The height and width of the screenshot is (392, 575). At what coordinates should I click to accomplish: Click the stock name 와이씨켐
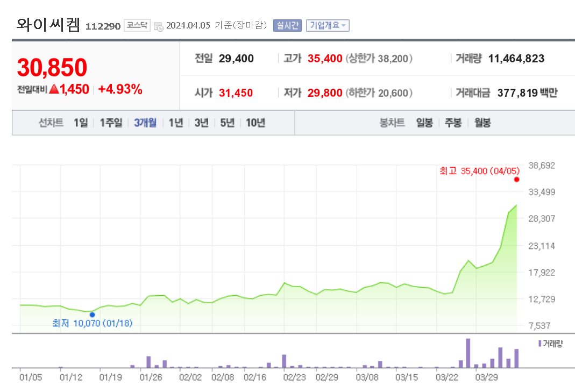pos(48,25)
